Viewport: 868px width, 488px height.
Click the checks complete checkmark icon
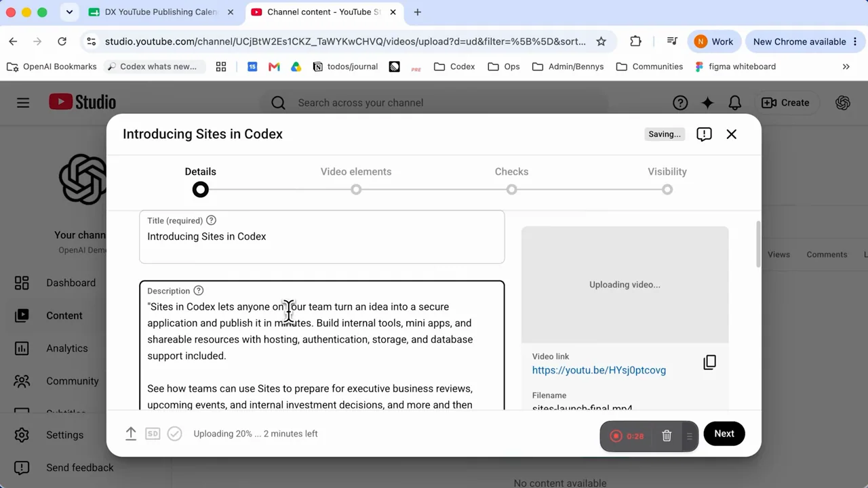click(x=174, y=434)
